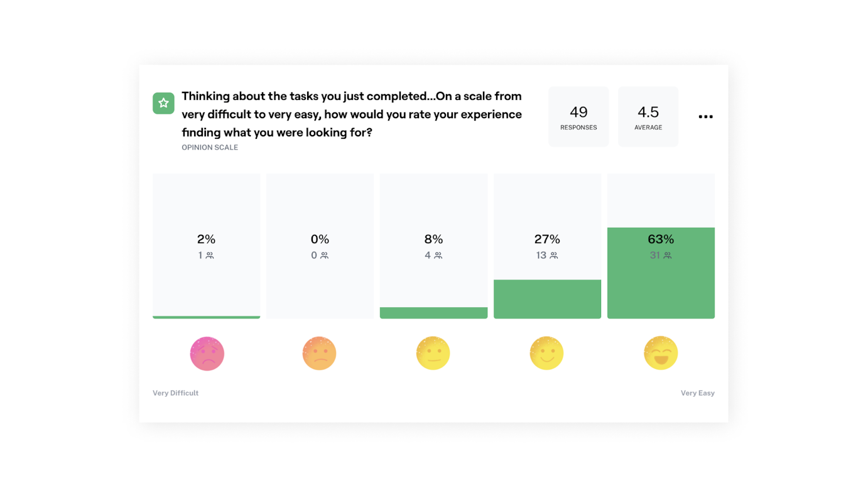Click the 0% empty bar column

[320, 245]
